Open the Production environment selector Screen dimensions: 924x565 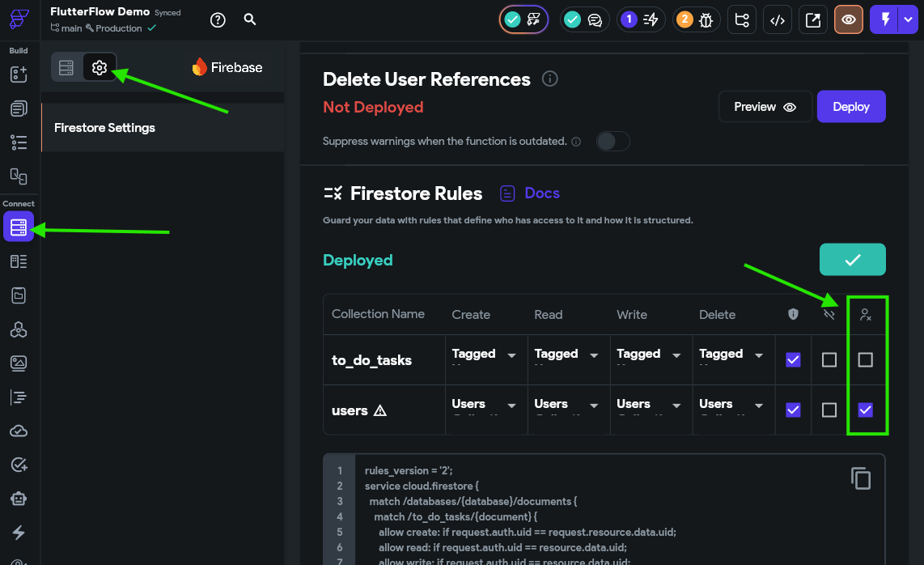pos(114,28)
